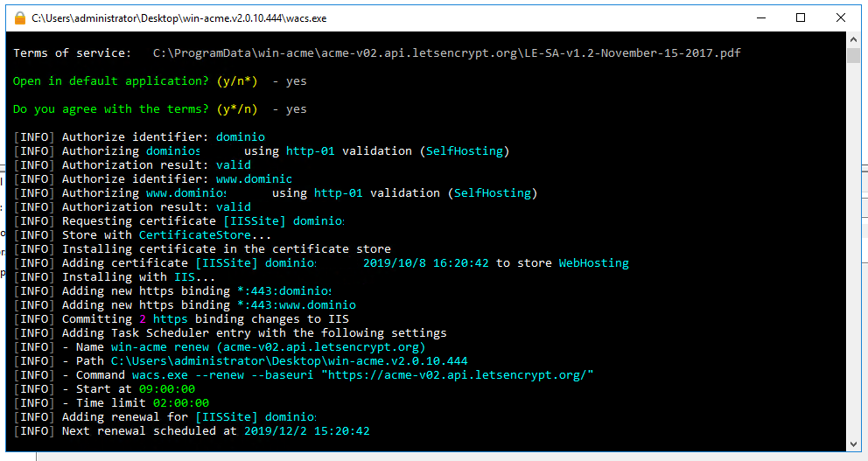Click the wacs.exe --renew command text

coord(362,374)
